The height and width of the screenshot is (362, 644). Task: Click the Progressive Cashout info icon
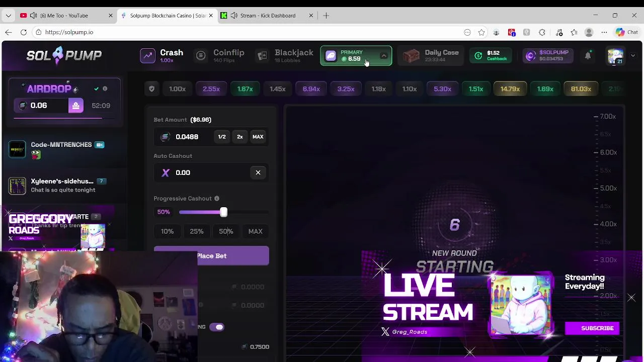217,199
